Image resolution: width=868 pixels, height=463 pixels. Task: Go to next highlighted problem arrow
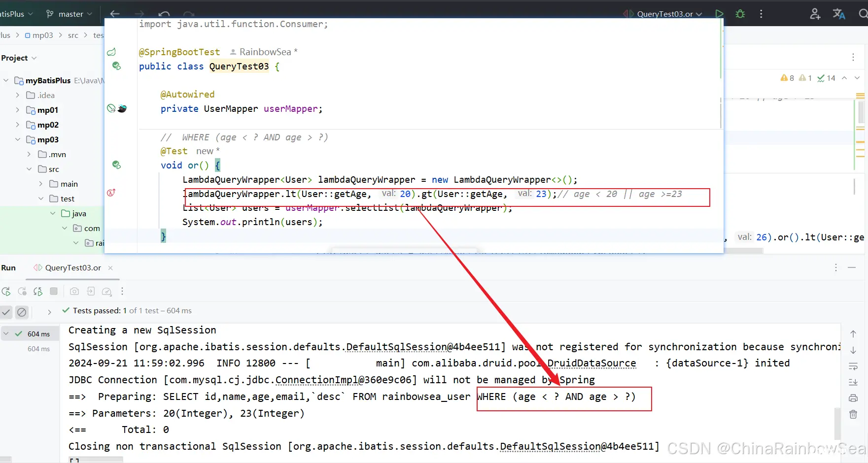coord(857,78)
